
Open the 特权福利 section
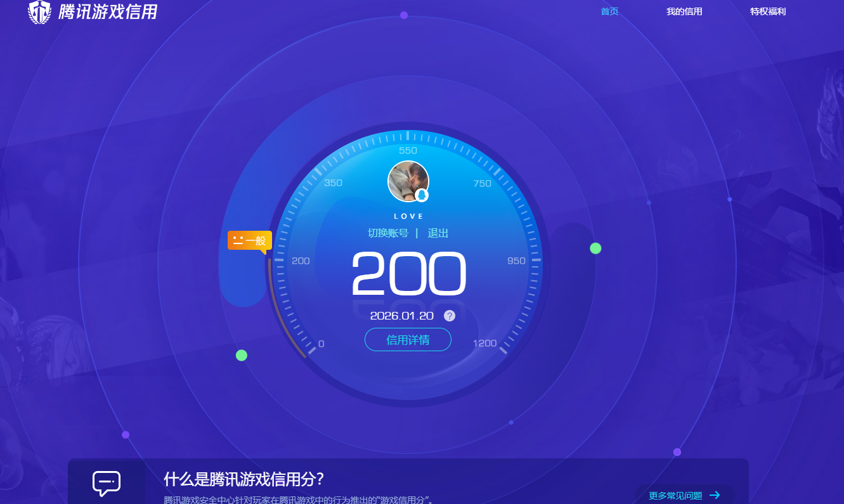click(767, 11)
